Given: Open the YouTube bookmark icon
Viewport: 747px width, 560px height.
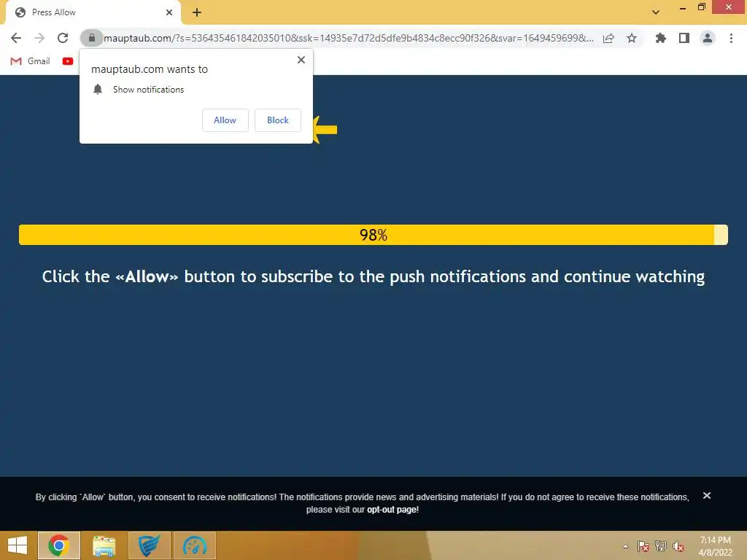Looking at the screenshot, I should click(x=68, y=61).
